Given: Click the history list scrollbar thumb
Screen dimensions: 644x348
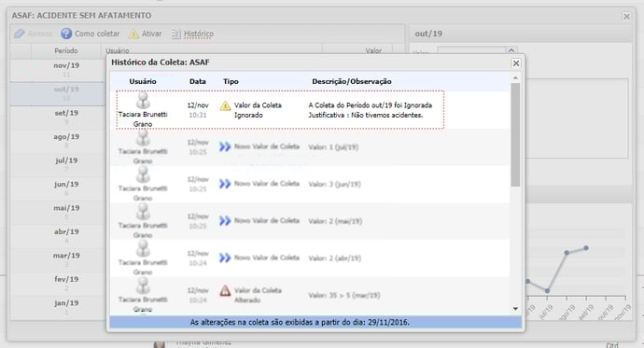Looking at the screenshot, I should tap(515, 134).
